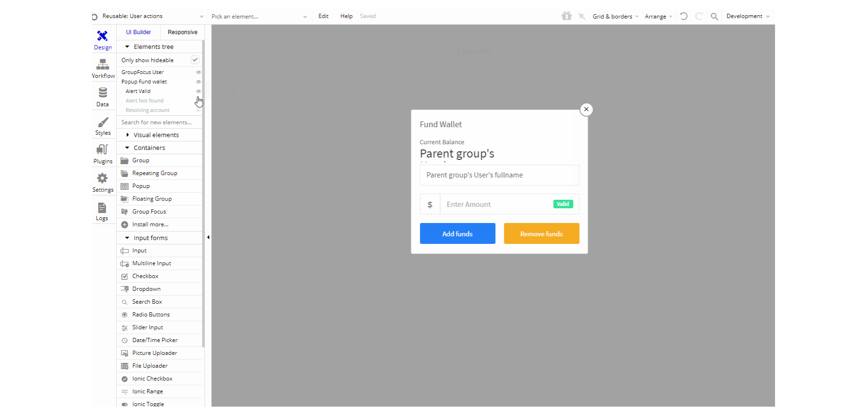The height and width of the screenshot is (409, 868).
Task: Open the Settings gear icon
Action: coord(102,178)
